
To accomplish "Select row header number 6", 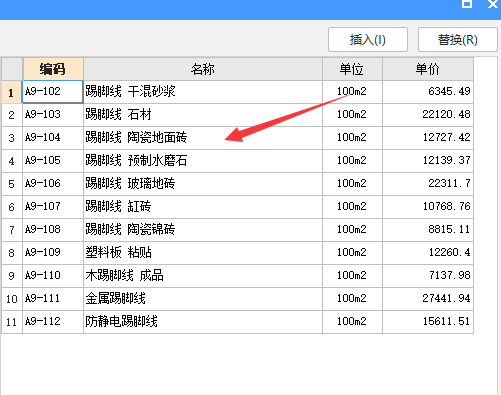I will click(12, 207).
